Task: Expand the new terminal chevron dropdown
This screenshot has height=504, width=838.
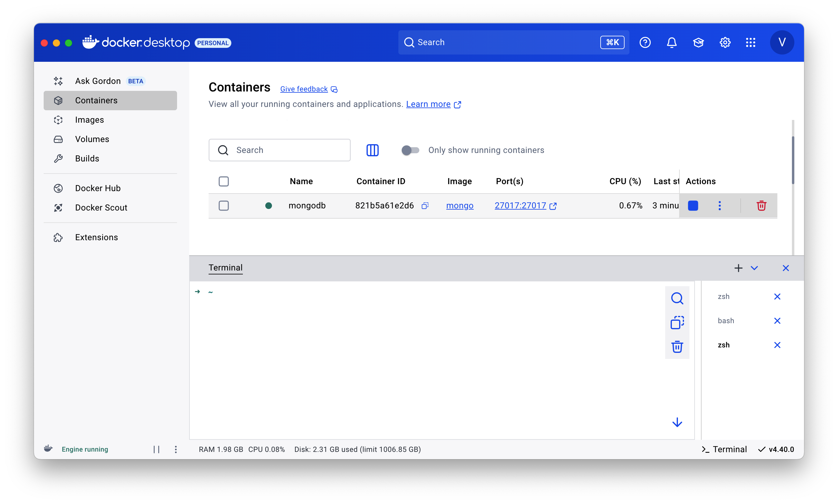Action: pyautogui.click(x=754, y=268)
